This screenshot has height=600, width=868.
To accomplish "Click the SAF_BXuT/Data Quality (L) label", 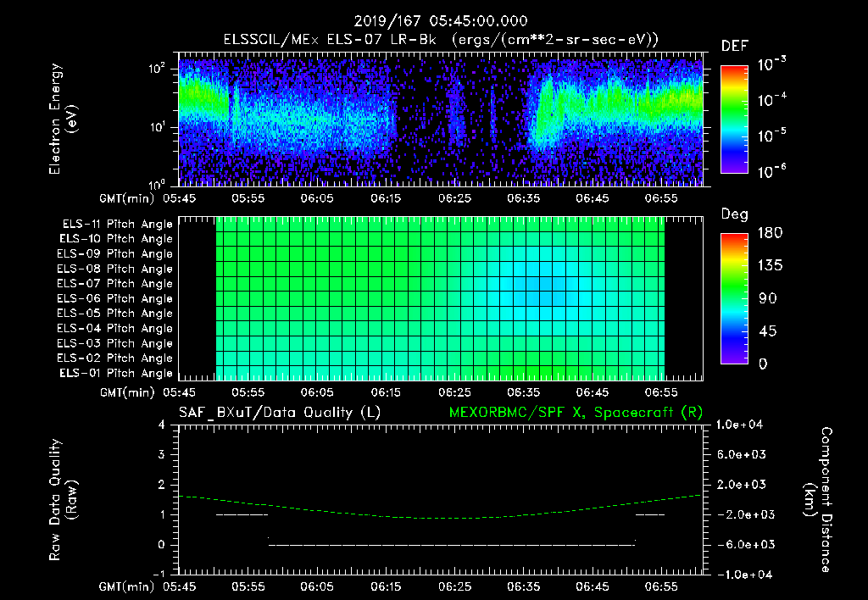I will (x=280, y=413).
